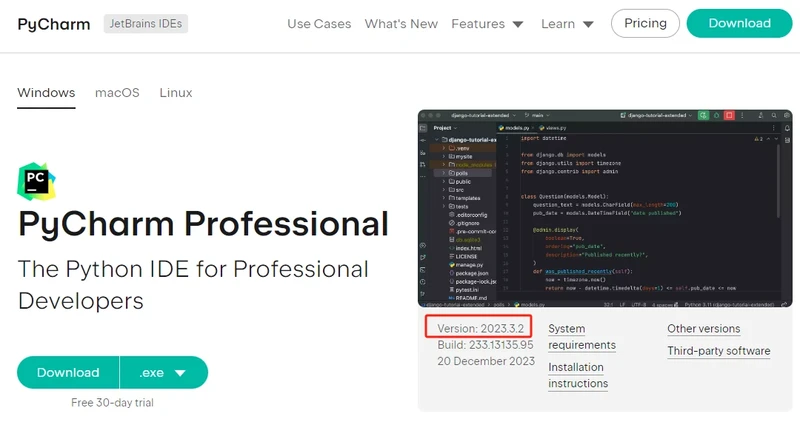The height and width of the screenshot is (442, 800).
Task: Open the Third-party software link
Action: pyautogui.click(x=718, y=351)
